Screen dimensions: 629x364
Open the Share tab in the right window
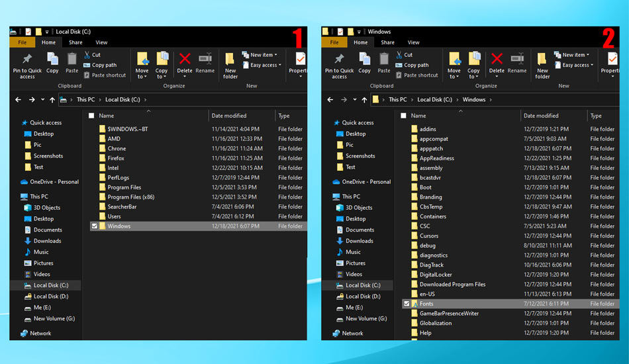(x=388, y=42)
